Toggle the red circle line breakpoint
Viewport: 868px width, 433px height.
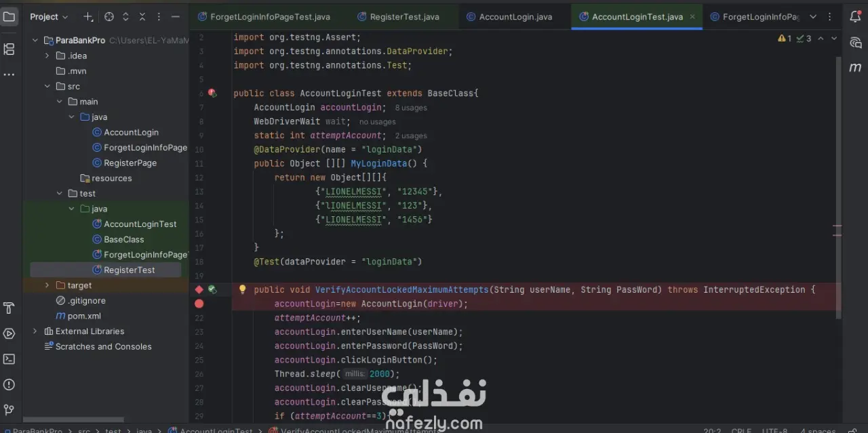click(199, 304)
